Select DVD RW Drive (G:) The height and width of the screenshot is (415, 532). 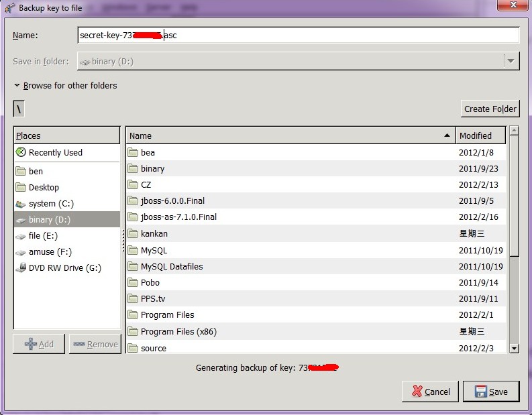coord(67,268)
